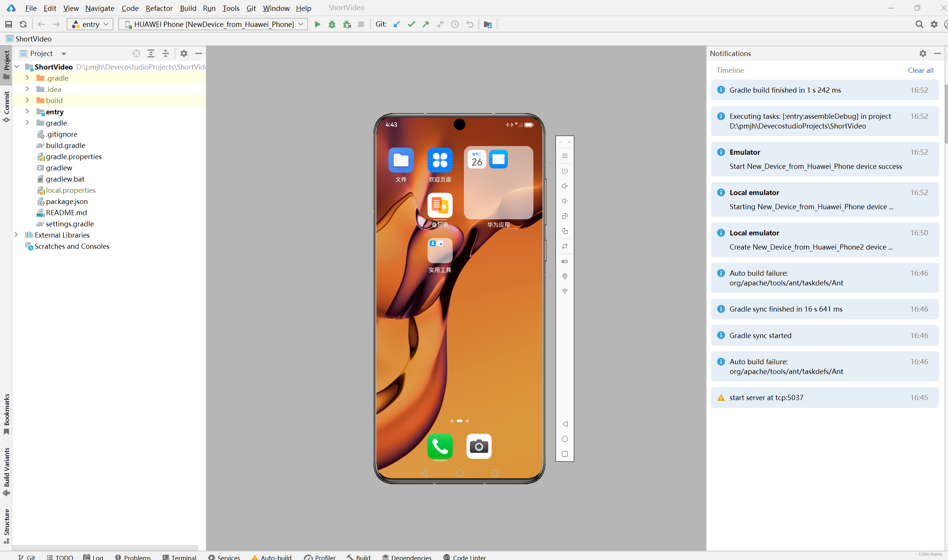This screenshot has height=560, width=948.
Task: Click the Sync project refresh icon
Action: coord(23,25)
